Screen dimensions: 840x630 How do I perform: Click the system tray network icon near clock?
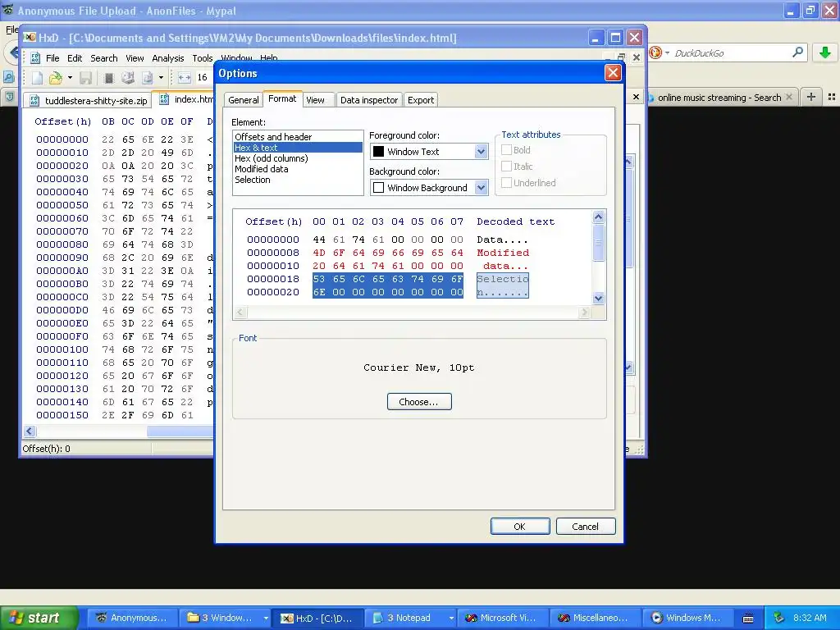coord(779,618)
